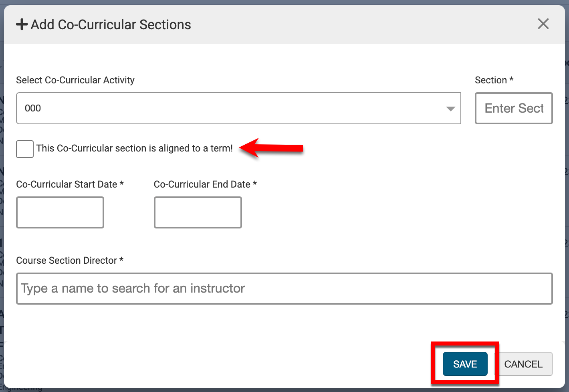
Task: Enable the aligned to a term checkbox
Action: pos(25,149)
